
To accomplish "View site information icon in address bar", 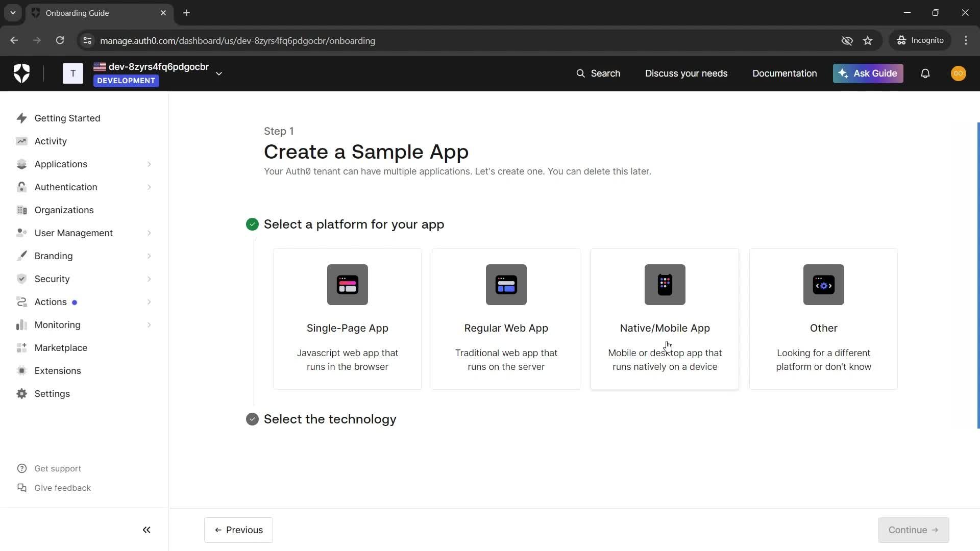I will pos(87,40).
